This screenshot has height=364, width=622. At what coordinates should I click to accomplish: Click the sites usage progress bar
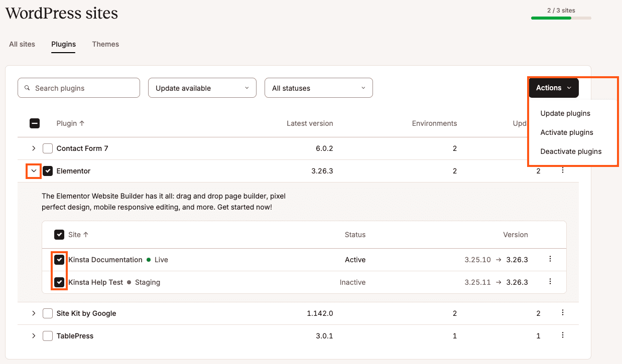[x=561, y=18]
